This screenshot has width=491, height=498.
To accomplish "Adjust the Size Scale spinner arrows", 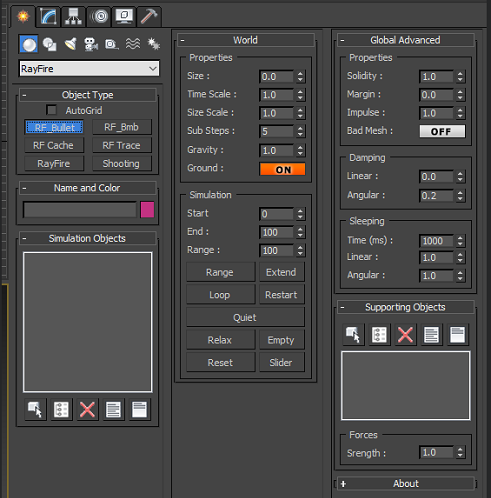I will tap(300, 113).
